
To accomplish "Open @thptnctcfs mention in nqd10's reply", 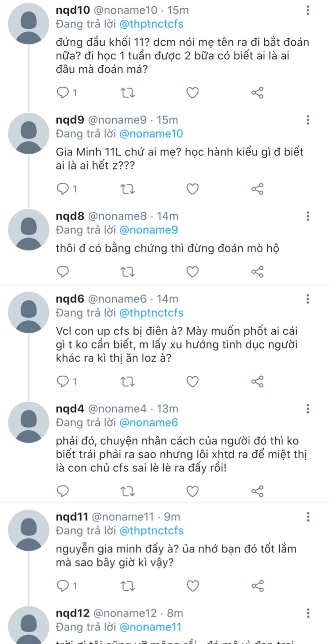I will (151, 24).
